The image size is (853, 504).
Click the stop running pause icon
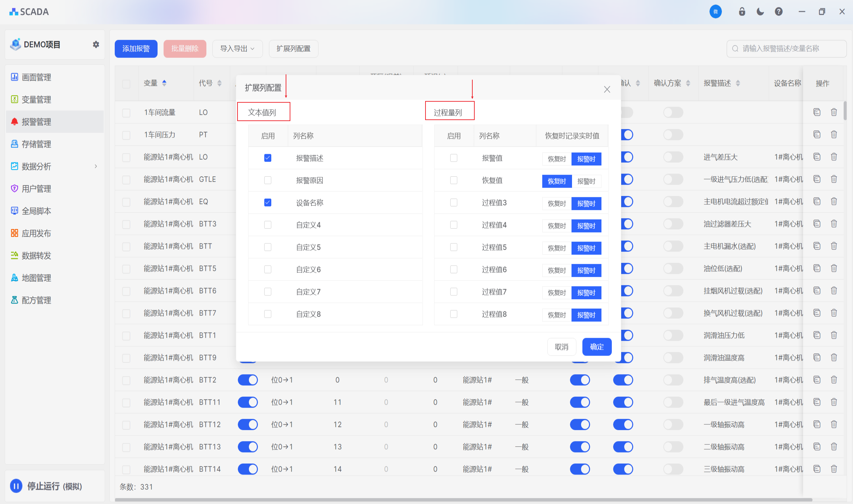(16, 486)
